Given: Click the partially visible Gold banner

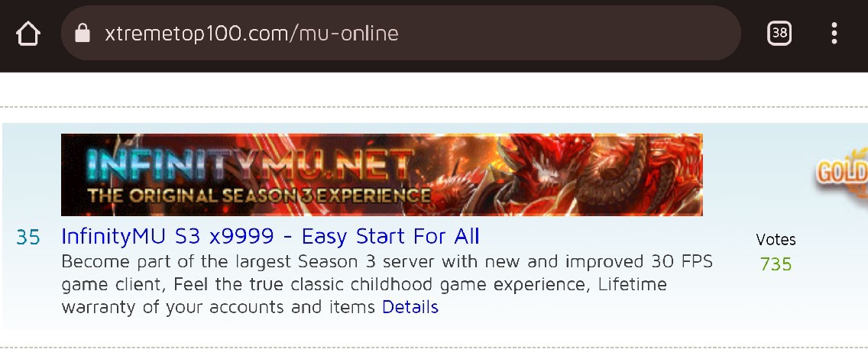Looking at the screenshot, I should pos(840,173).
